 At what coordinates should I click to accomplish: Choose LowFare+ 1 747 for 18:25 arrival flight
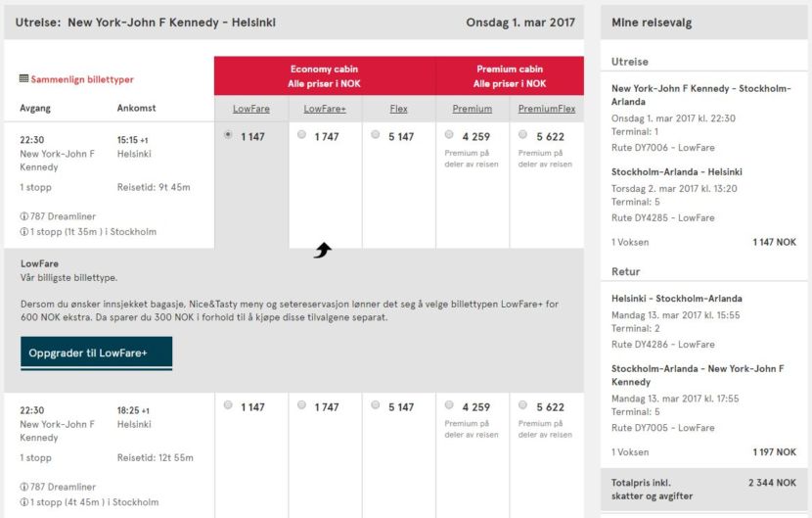(x=301, y=405)
